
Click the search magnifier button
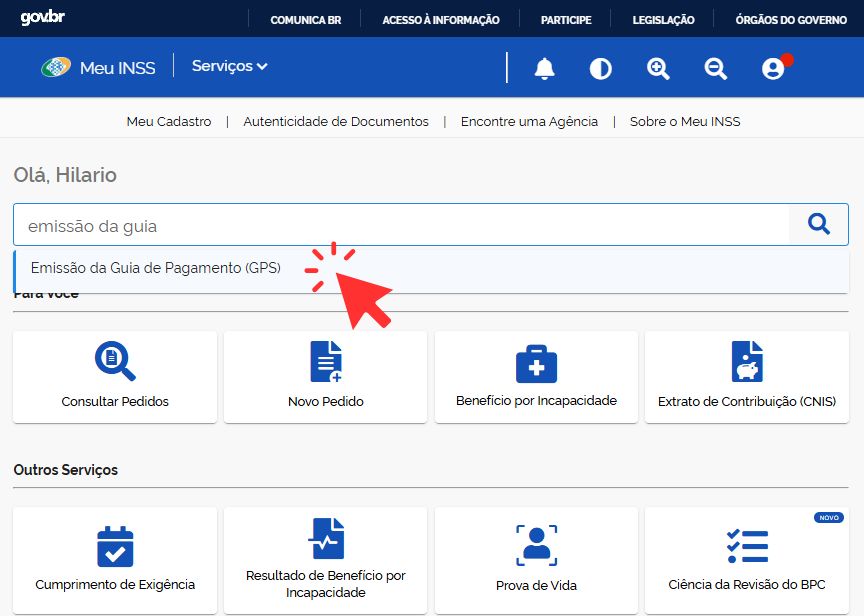(819, 225)
